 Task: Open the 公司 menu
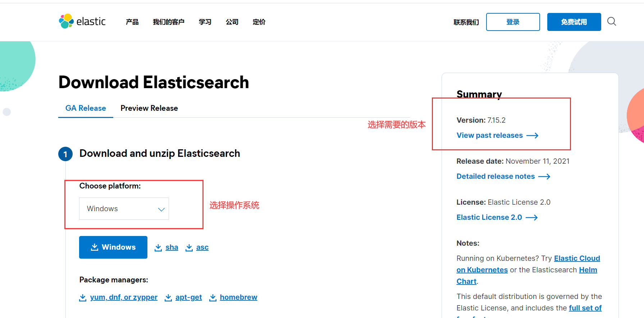[232, 22]
